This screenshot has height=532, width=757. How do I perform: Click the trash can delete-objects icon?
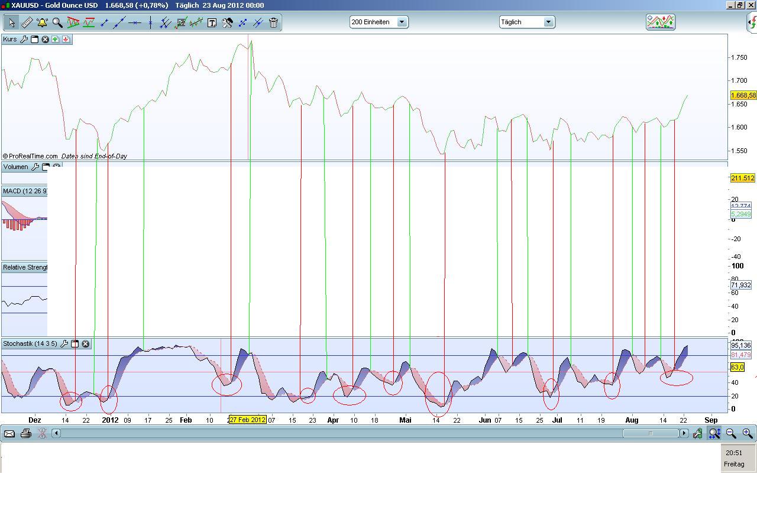tap(273, 22)
